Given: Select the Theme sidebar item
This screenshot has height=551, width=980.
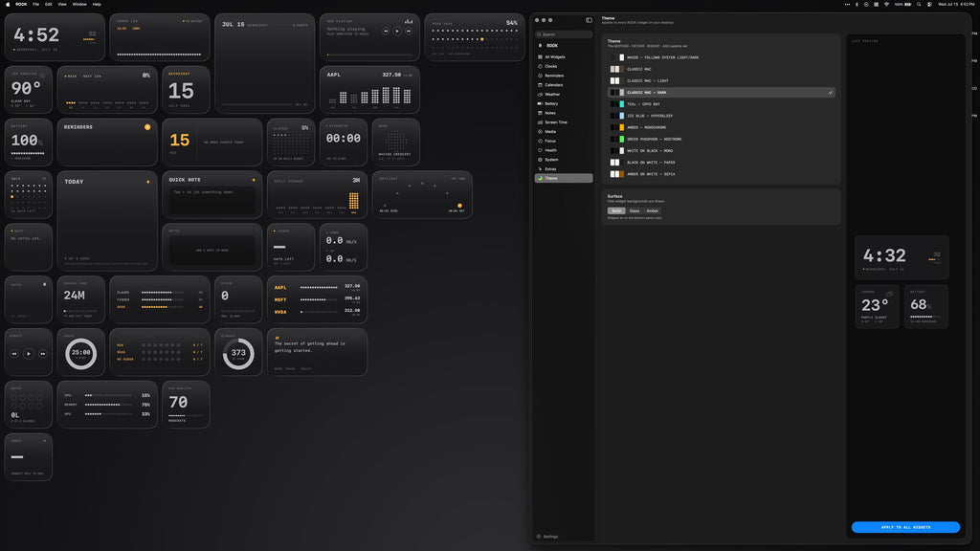Looking at the screenshot, I should tap(563, 178).
